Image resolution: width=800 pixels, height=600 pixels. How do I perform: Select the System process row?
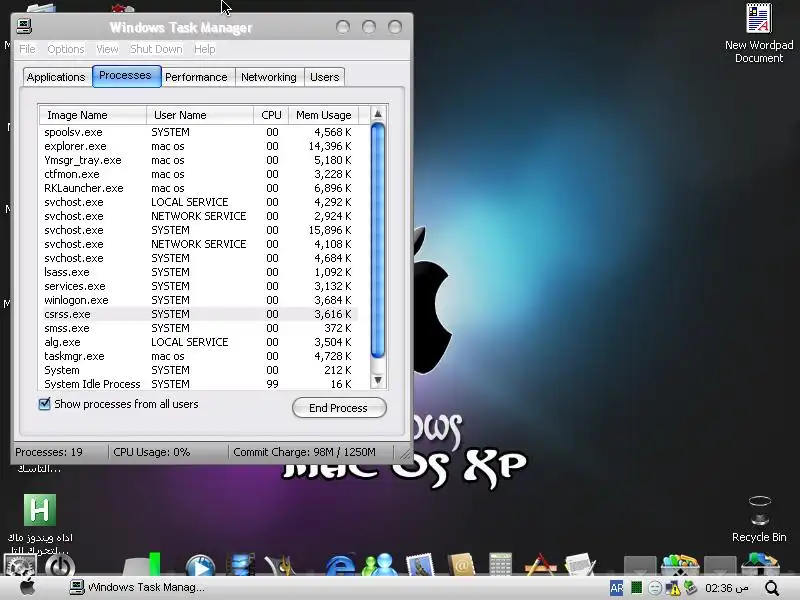pyautogui.click(x=199, y=370)
